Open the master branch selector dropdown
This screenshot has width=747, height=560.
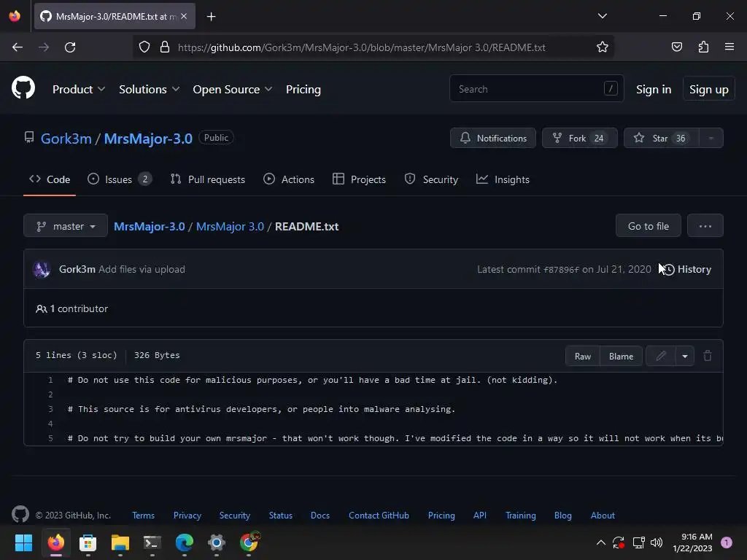[x=66, y=226]
